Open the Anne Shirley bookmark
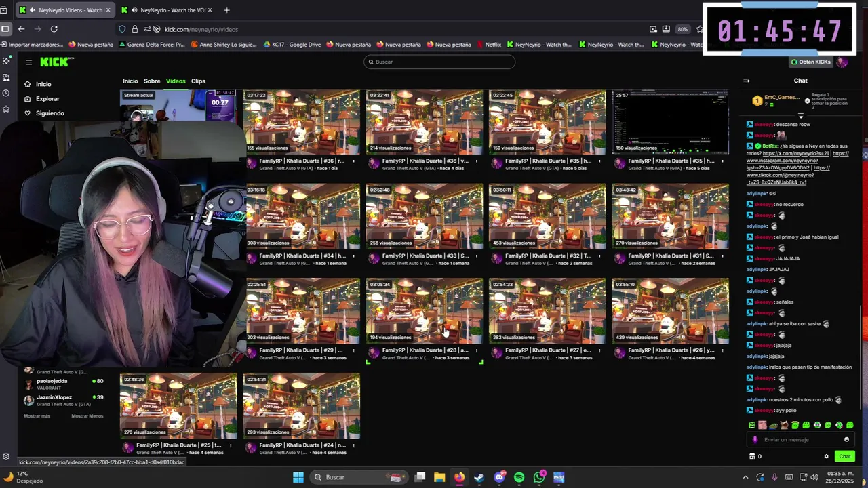Screen dimensions: 868x488 pos(224,45)
